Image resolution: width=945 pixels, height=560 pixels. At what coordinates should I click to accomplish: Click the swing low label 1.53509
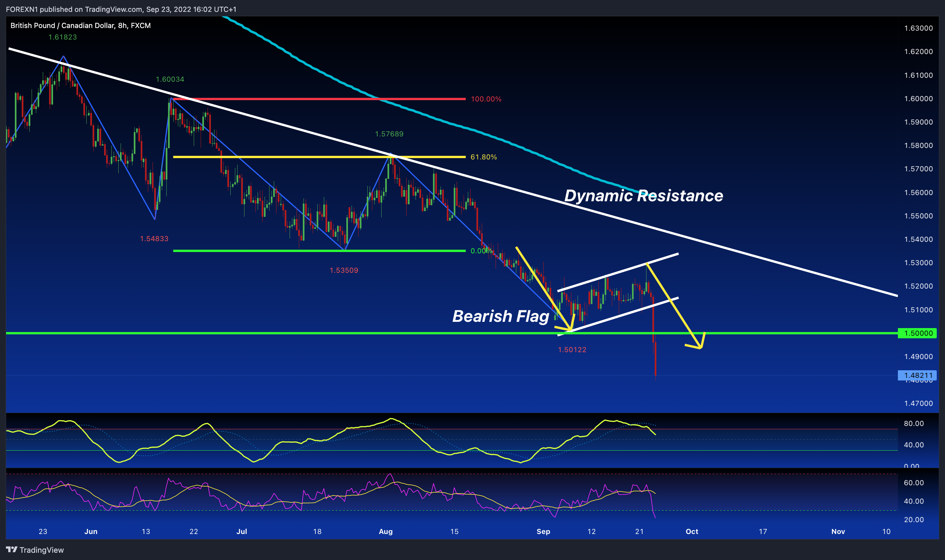[344, 270]
